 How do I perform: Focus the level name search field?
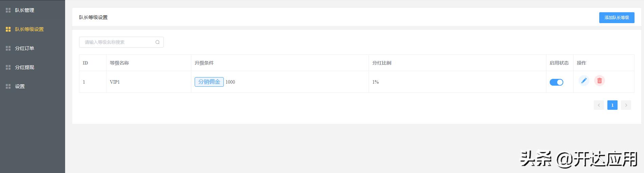[x=117, y=42]
